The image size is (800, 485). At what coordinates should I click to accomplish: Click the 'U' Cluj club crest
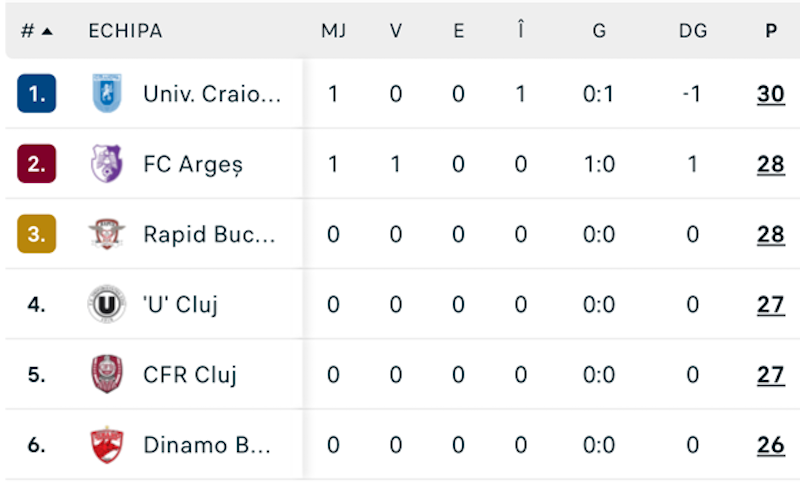(x=106, y=304)
